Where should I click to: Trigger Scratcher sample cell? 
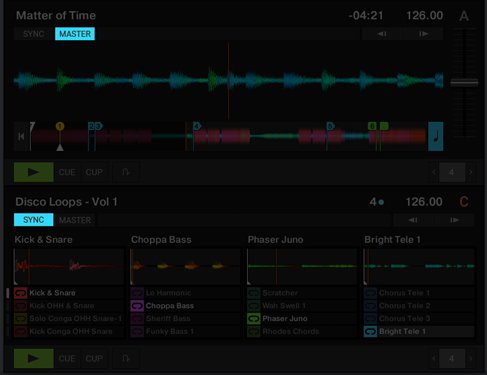[302, 293]
